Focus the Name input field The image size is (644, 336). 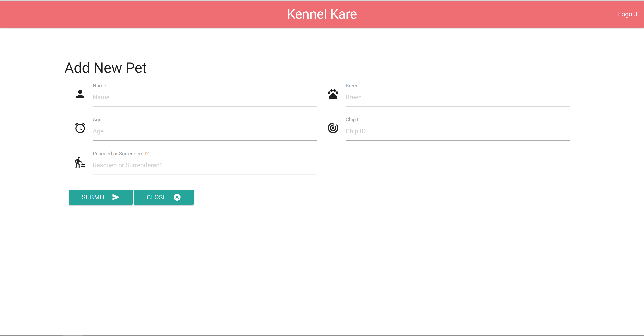pos(205,97)
